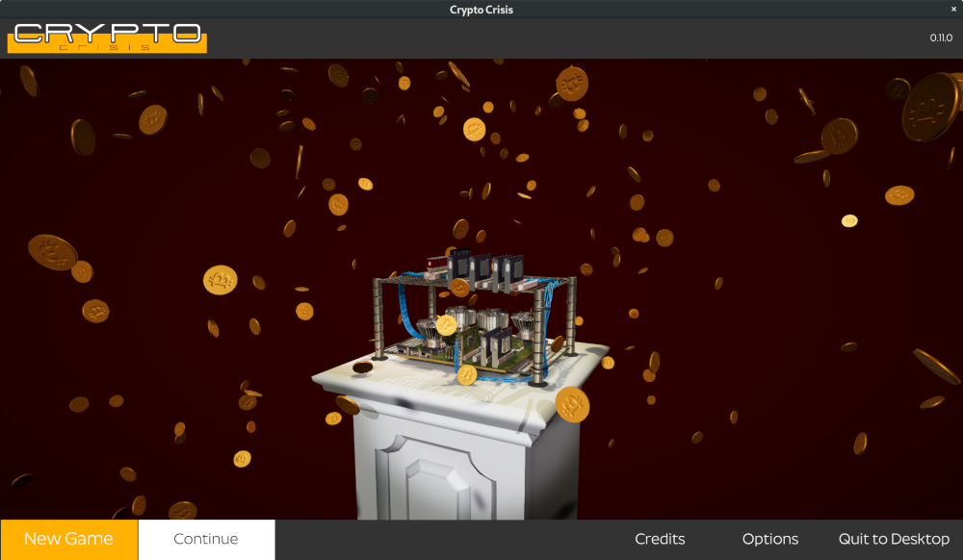
Task: Start a New Game
Action: (68, 539)
